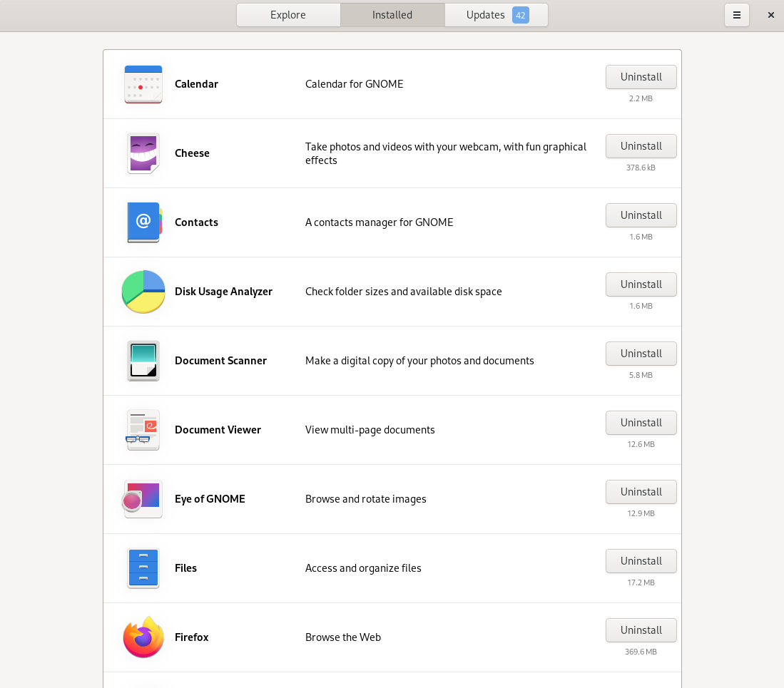Screen dimensions: 784x688
Task: Uninstall the Calendar app
Action: point(641,77)
